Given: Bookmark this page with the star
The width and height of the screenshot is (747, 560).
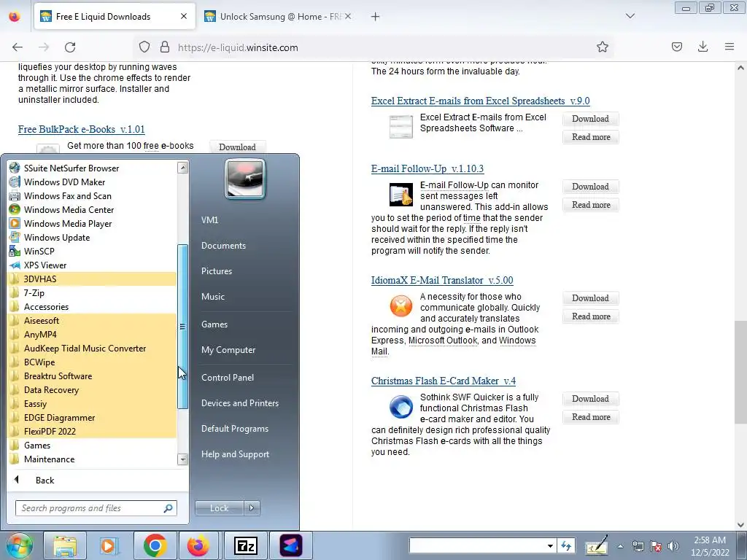Looking at the screenshot, I should [602, 47].
